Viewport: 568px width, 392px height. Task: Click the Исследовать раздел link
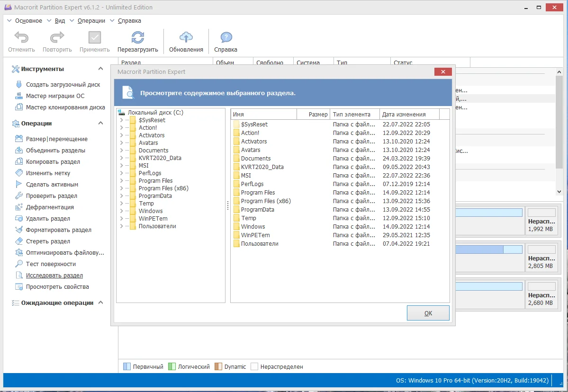(54, 276)
